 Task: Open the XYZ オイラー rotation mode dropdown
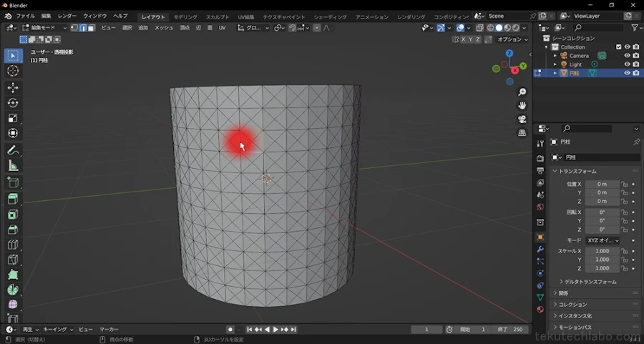(x=602, y=240)
